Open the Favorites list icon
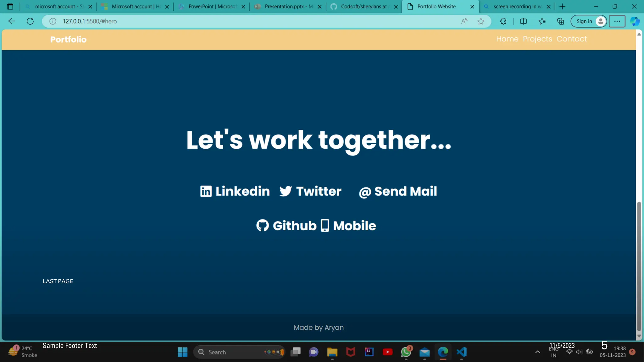This screenshot has height=362, width=644. 542,21
